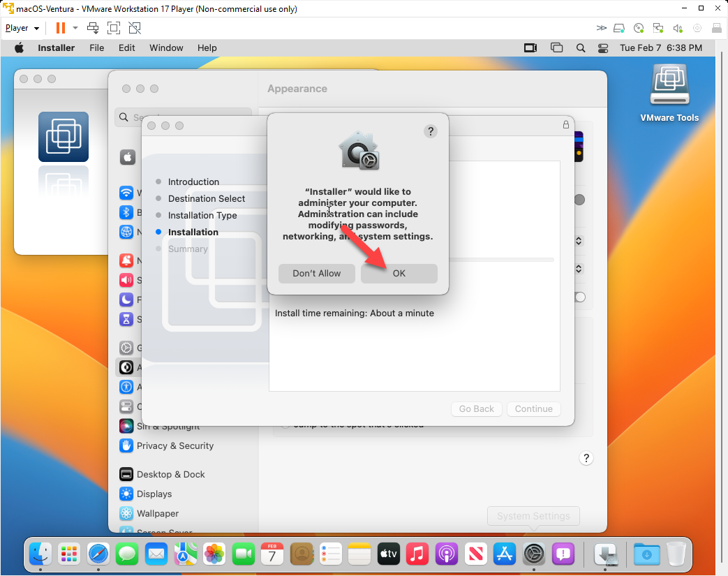Image resolution: width=728 pixels, height=576 pixels.
Task: Open Finder from the Dock
Action: tap(40, 554)
